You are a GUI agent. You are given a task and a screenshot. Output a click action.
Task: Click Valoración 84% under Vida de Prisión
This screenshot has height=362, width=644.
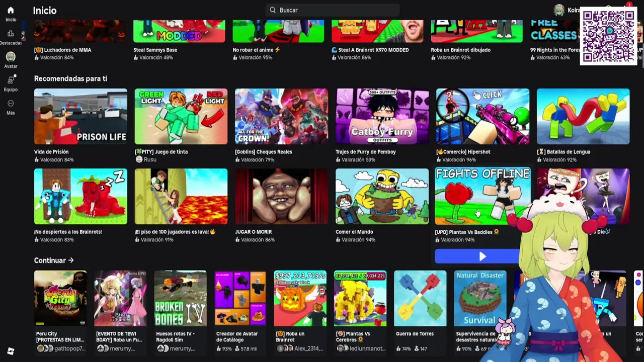pos(54,160)
